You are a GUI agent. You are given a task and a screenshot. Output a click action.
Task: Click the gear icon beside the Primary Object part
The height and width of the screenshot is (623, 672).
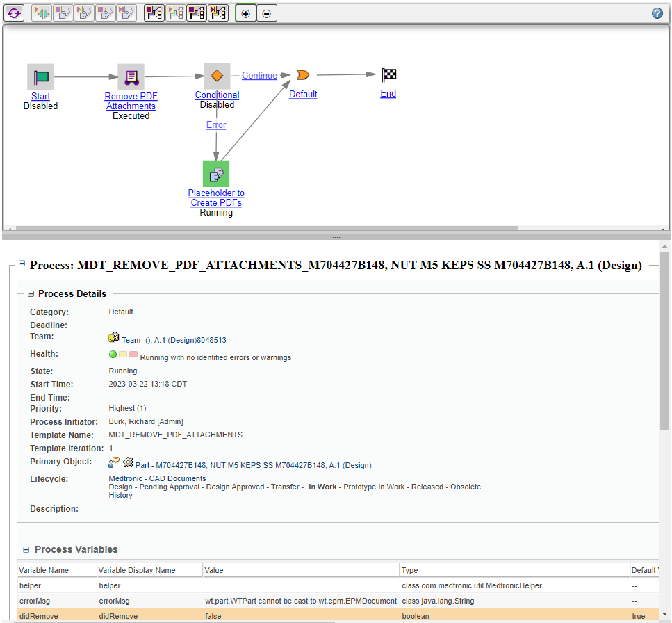coord(128,462)
